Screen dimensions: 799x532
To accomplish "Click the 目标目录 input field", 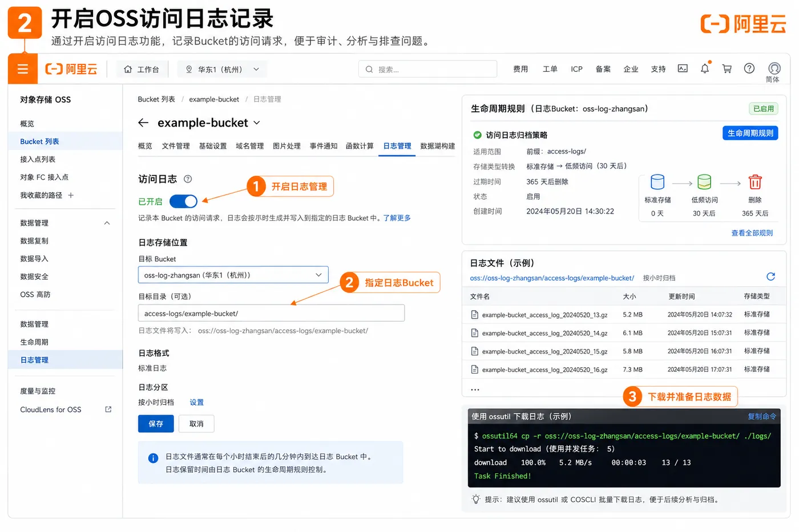I will coord(271,313).
